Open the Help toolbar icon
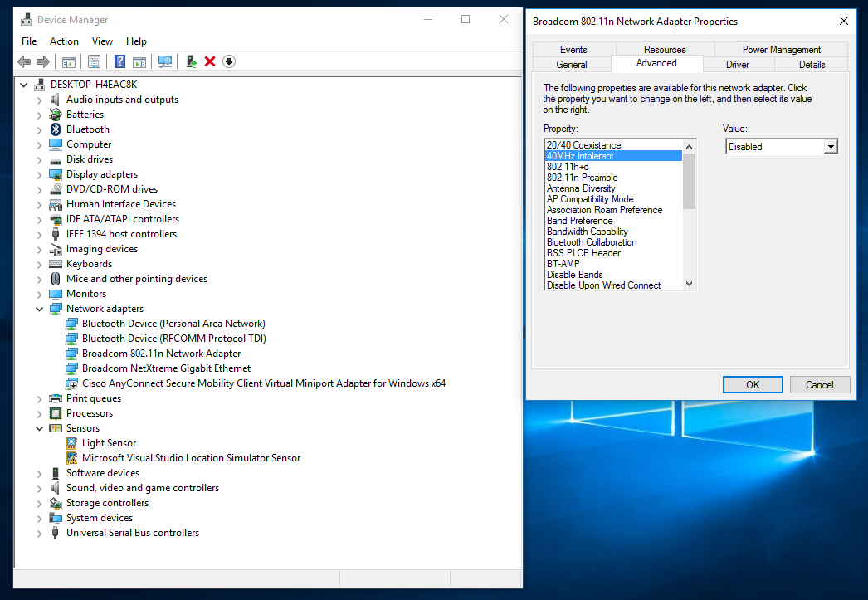This screenshot has width=868, height=600. pos(121,61)
